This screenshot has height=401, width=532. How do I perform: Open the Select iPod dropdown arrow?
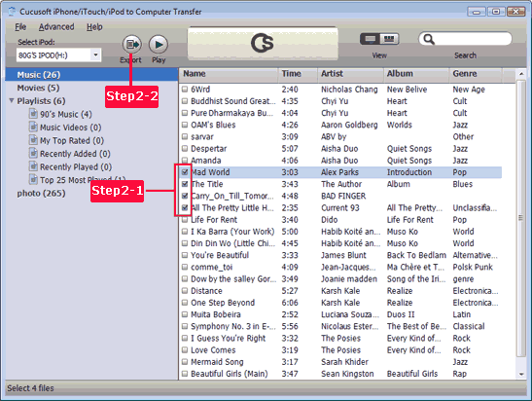95,55
